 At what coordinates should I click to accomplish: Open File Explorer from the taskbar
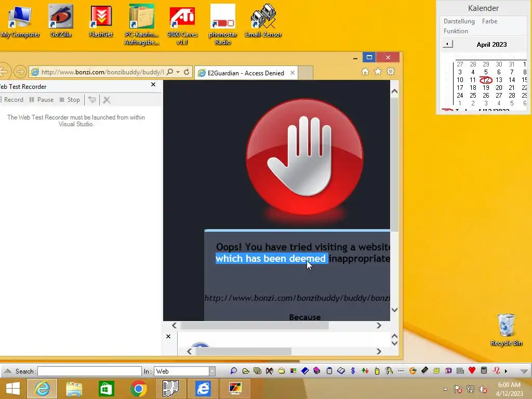point(74,389)
